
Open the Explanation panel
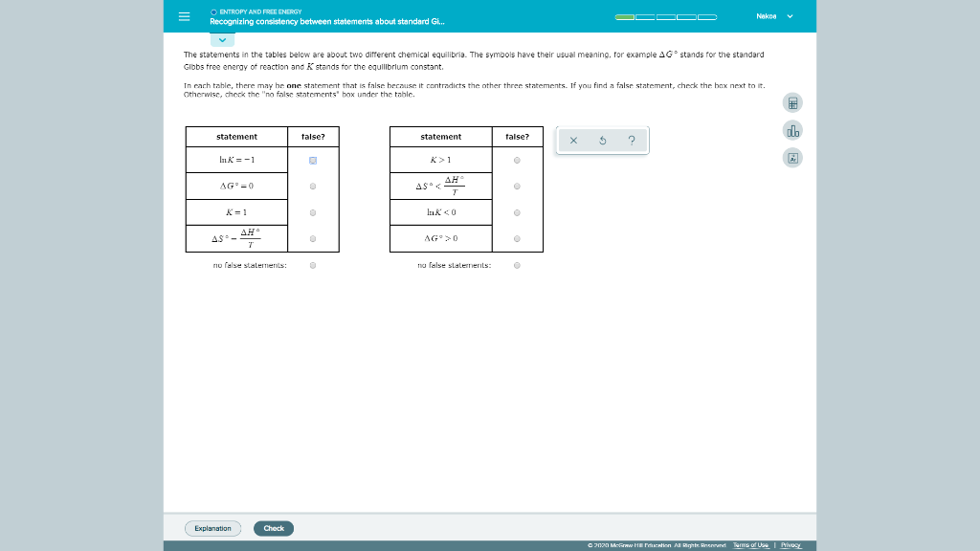coord(212,527)
